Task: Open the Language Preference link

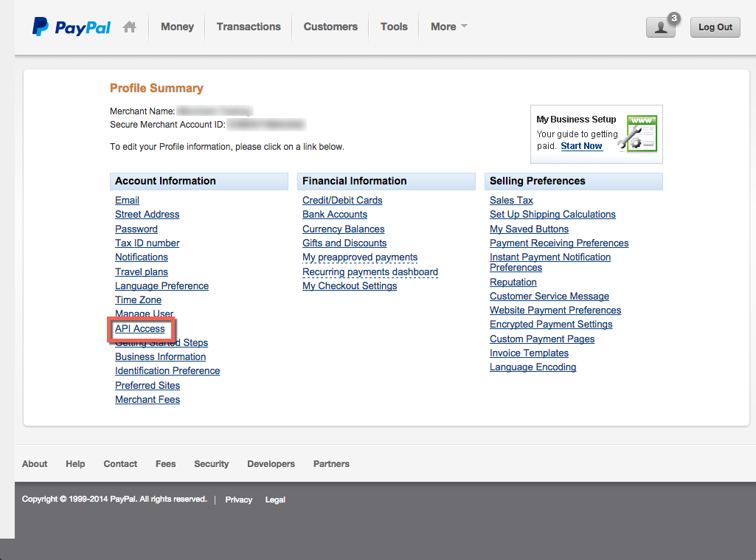Action: 162,286
